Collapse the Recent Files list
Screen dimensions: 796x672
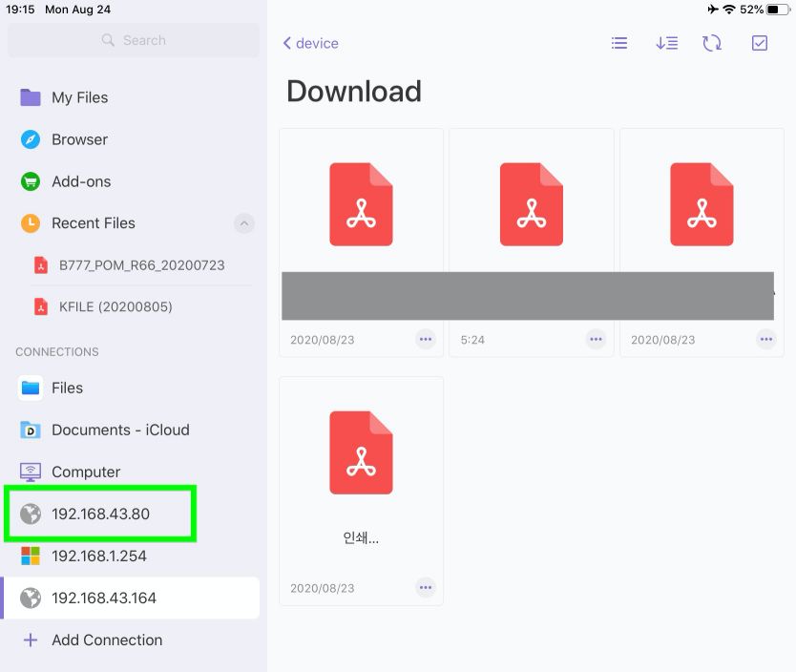pyautogui.click(x=244, y=223)
